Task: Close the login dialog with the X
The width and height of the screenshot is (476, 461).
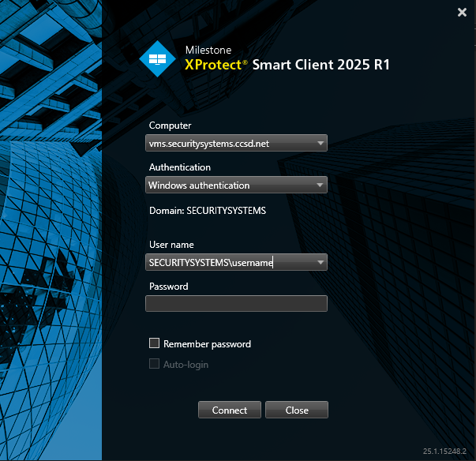Action: (462, 12)
